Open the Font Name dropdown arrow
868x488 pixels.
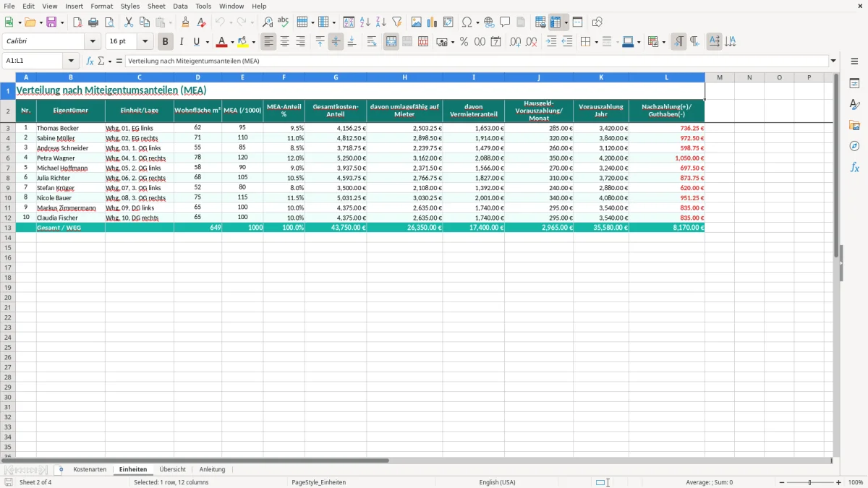click(93, 42)
